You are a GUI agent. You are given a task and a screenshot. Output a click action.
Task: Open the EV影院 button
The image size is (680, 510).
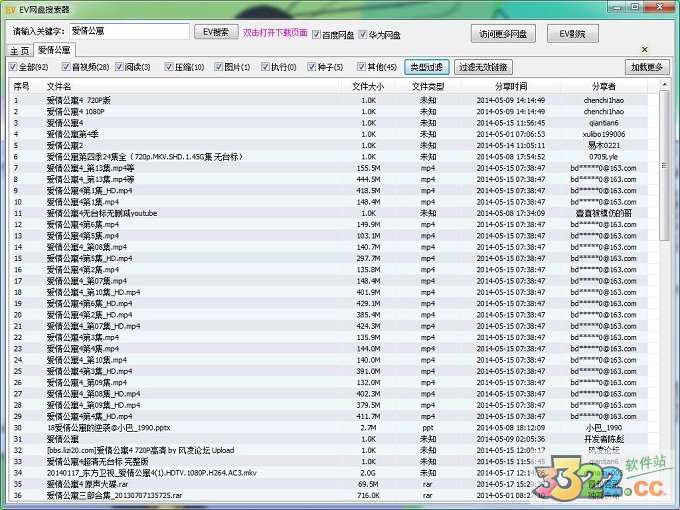[x=572, y=34]
